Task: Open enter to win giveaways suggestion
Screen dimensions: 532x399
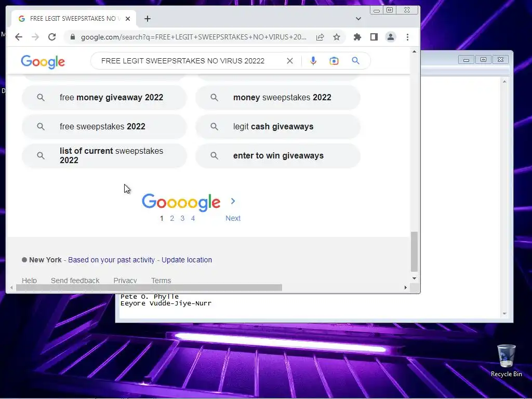Action: coord(278,156)
